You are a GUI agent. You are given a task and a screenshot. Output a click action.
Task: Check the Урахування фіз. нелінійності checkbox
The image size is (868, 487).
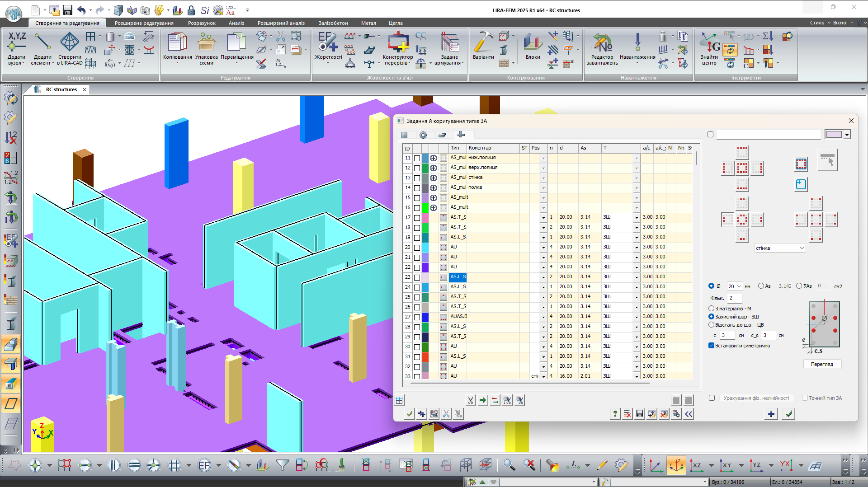[x=712, y=398]
